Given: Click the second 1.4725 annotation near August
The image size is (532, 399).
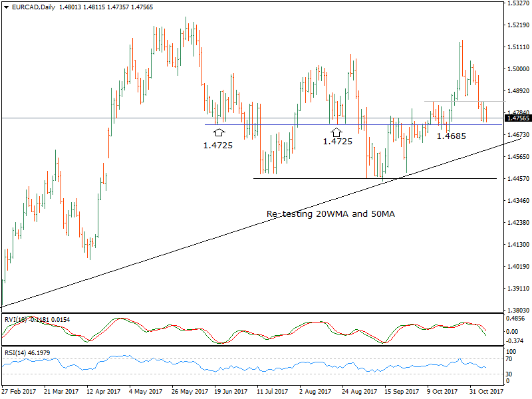Looking at the screenshot, I should pos(337,141).
